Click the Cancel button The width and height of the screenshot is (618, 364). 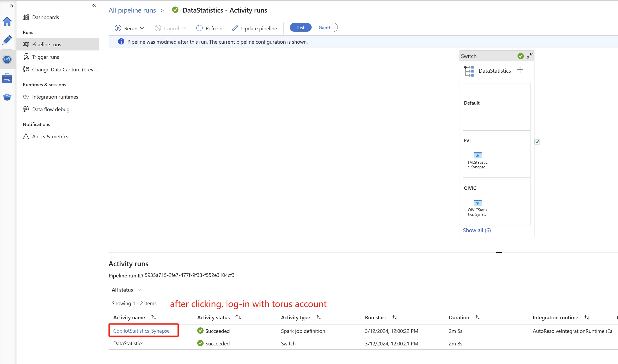tap(167, 28)
